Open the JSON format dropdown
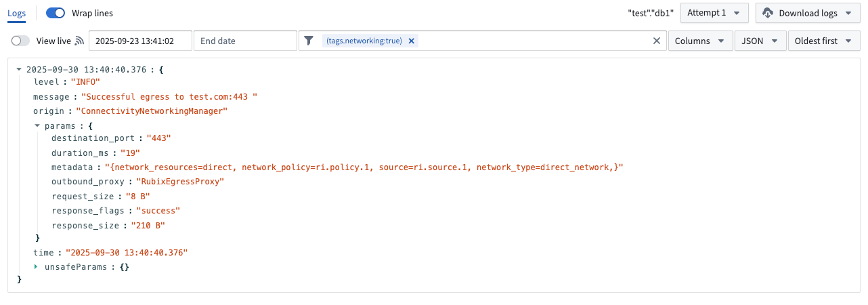Image resolution: width=868 pixels, height=305 pixels. 760,41
